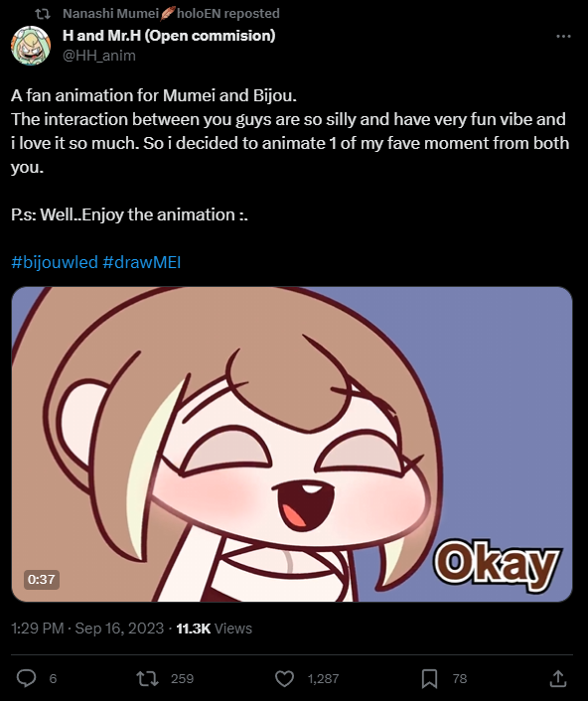The height and width of the screenshot is (701, 588).
Task: Open the HH_anim profile avatar
Action: click(31, 45)
